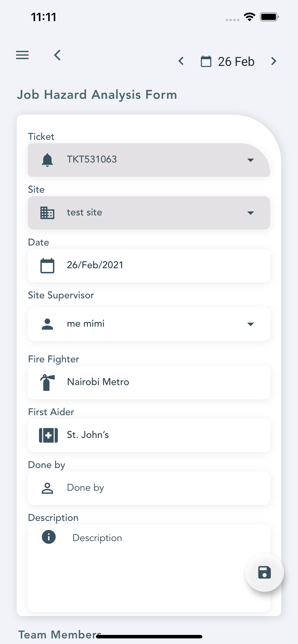Tap the bell icon in Ticket field
This screenshot has width=298, height=644.
coord(47,160)
